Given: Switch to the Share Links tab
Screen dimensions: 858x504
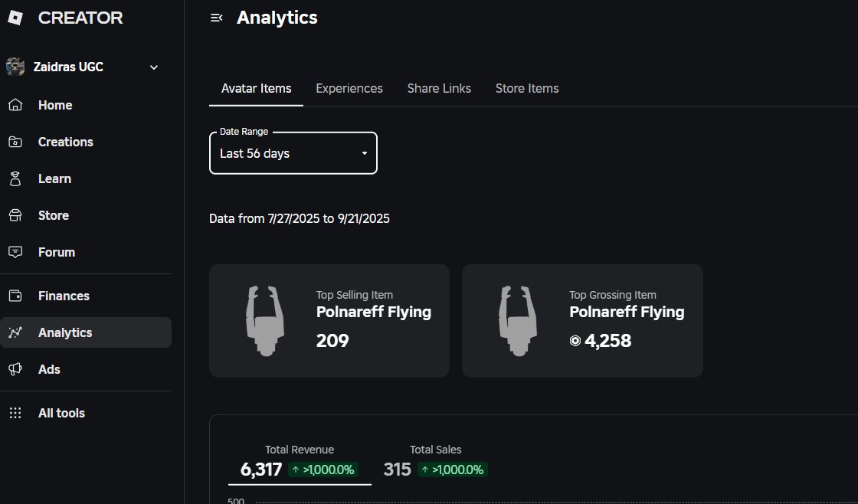Looking at the screenshot, I should coord(439,88).
